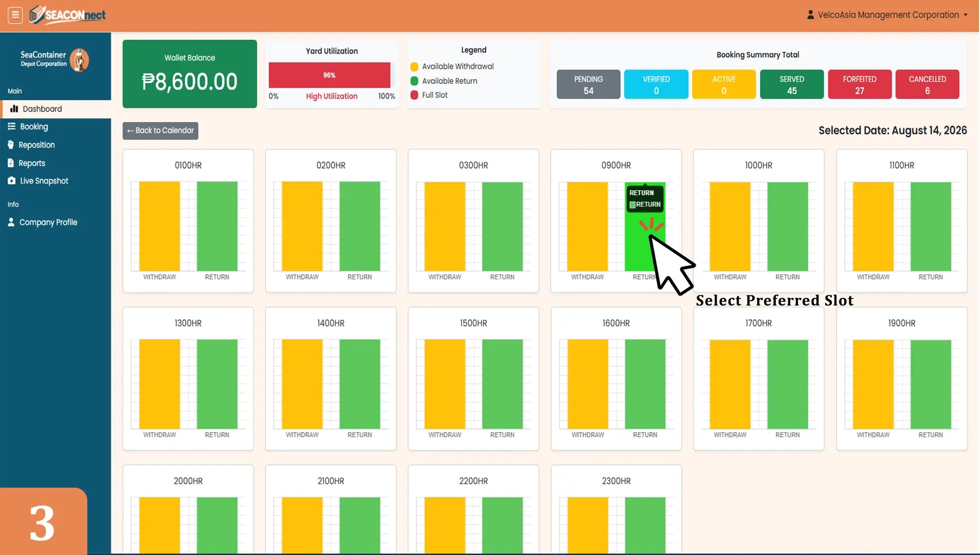Image resolution: width=980 pixels, height=555 pixels.
Task: Select the 1500HR withdraw bar
Action: [445, 384]
